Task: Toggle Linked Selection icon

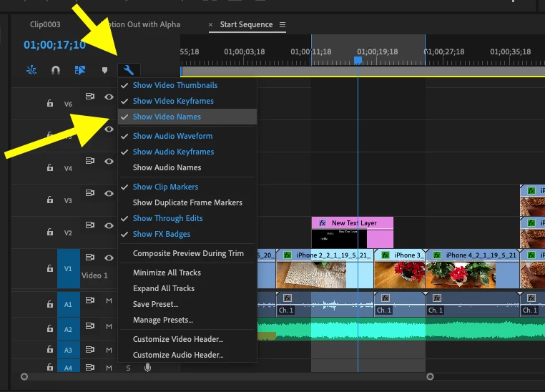Action: pyautogui.click(x=80, y=70)
